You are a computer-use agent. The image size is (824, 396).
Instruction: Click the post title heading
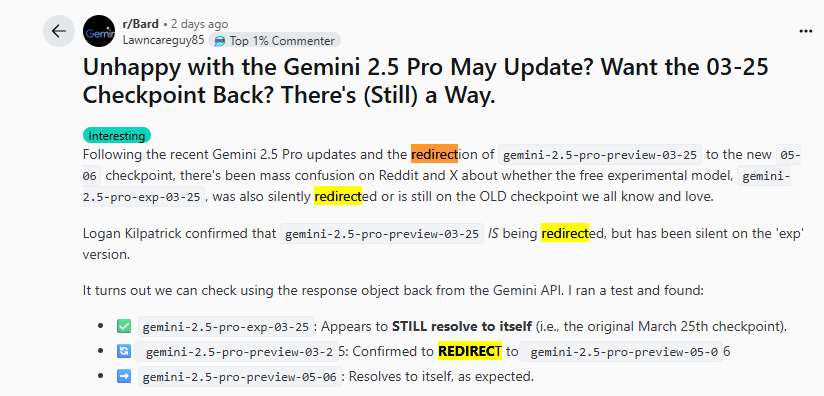click(426, 81)
